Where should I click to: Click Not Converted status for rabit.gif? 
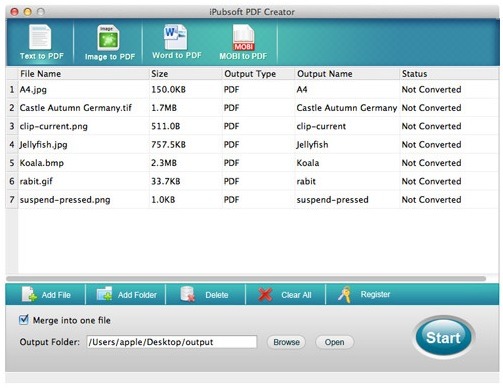click(431, 181)
